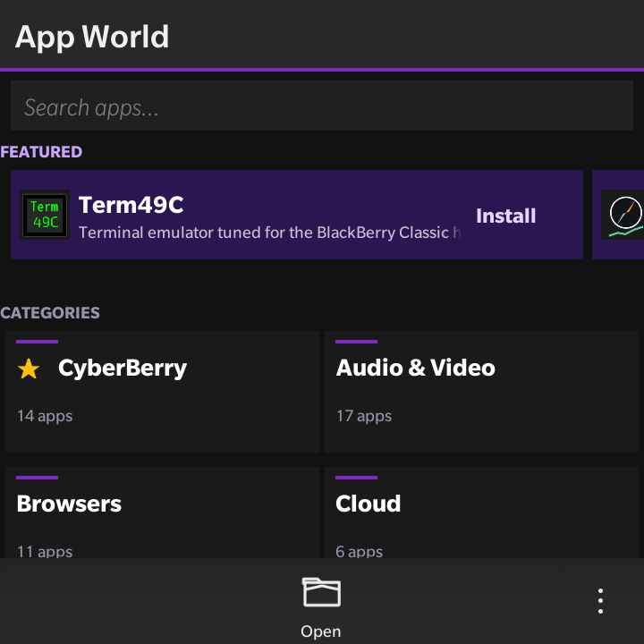Click the '14 apps' count under CyberBerry
Screen dimensions: 644x644
(x=45, y=416)
